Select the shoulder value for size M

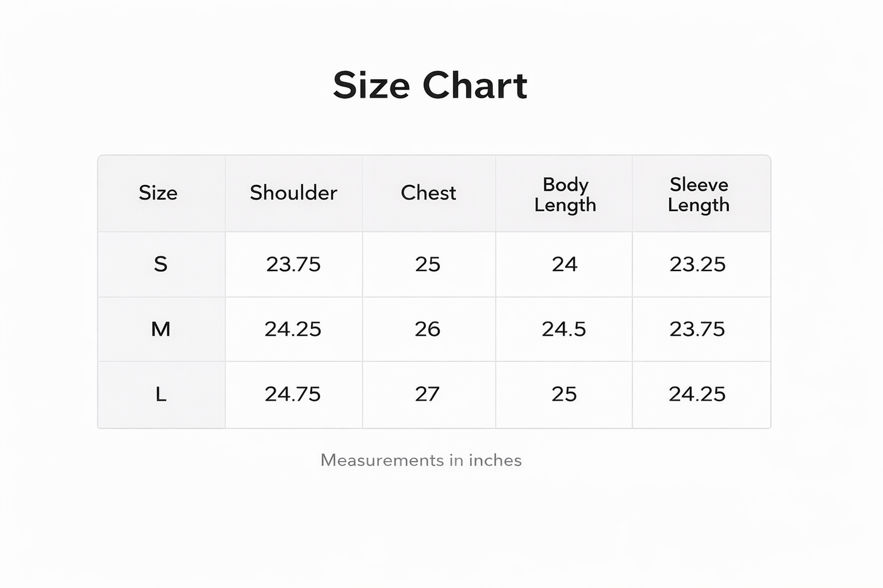(293, 329)
